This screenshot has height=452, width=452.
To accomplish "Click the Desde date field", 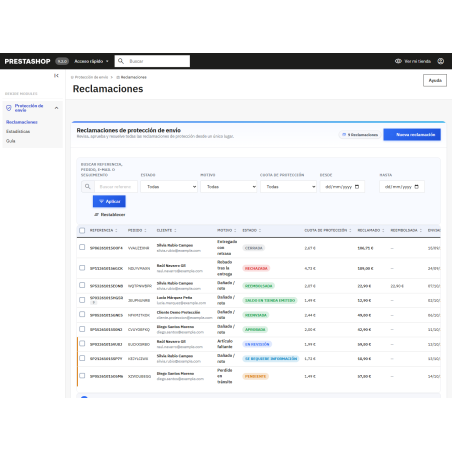I will 342,187.
